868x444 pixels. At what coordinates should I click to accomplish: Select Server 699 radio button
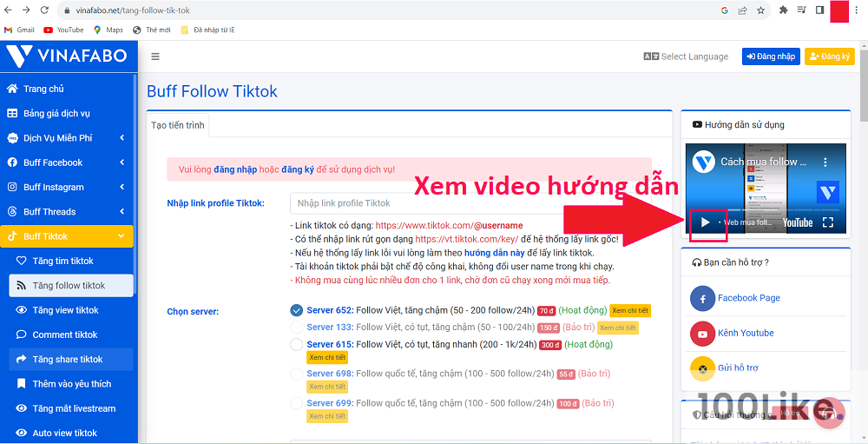tap(296, 403)
